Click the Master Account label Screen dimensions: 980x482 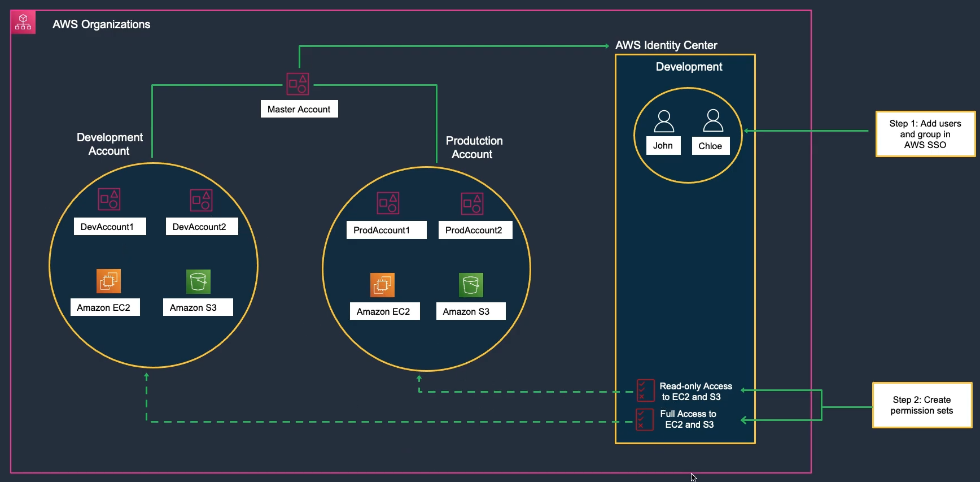(x=299, y=109)
